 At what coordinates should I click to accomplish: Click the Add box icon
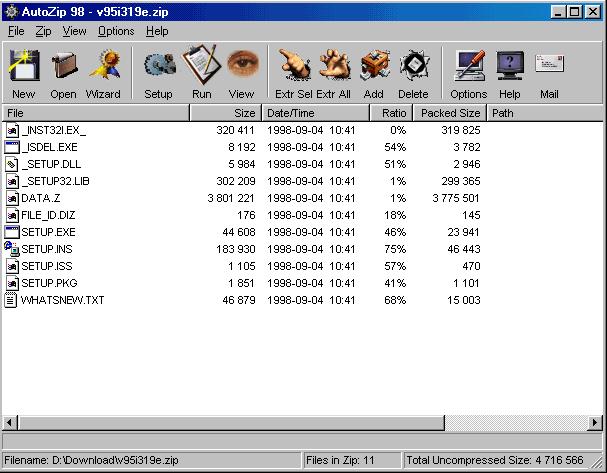pyautogui.click(x=375, y=65)
